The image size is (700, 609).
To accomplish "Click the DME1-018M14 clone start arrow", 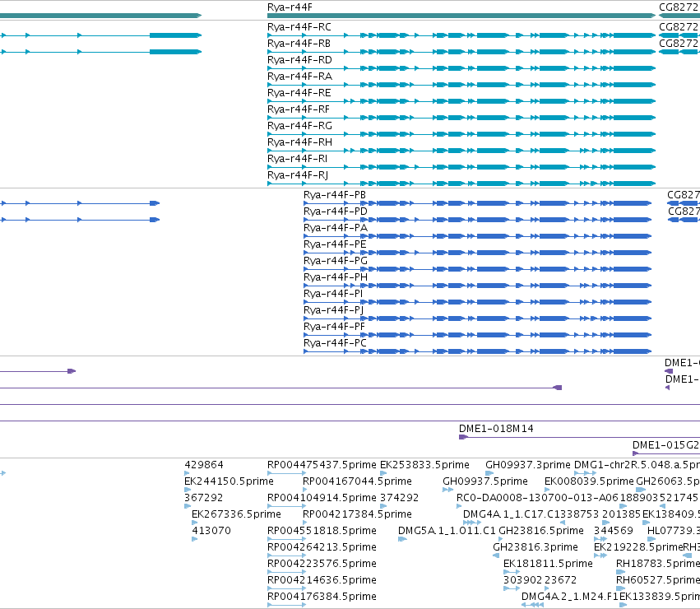I will click(x=463, y=437).
